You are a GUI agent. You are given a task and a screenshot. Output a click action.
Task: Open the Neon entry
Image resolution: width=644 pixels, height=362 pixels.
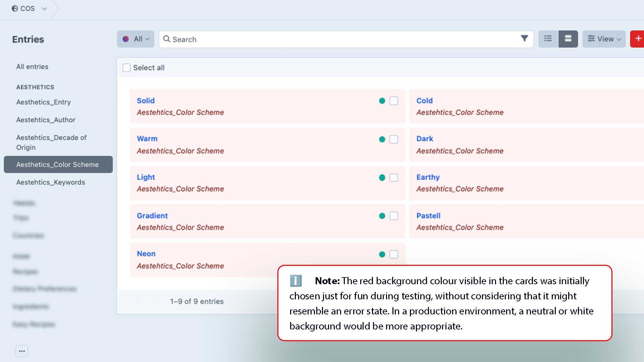pyautogui.click(x=146, y=254)
